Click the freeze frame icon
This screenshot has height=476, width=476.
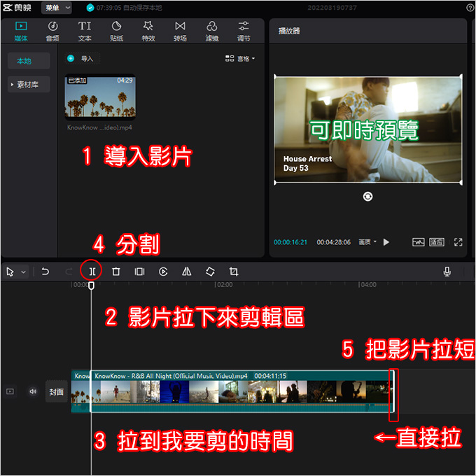[x=139, y=271]
